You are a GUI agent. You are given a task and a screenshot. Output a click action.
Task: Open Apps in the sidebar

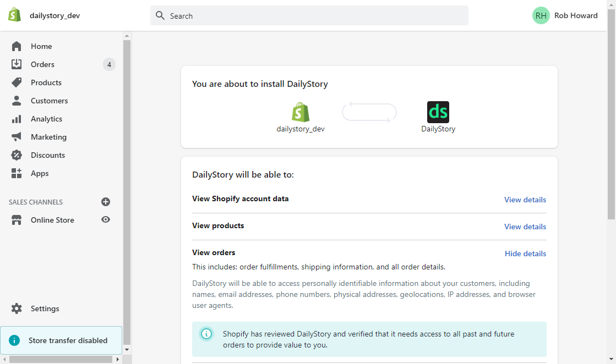click(x=40, y=173)
